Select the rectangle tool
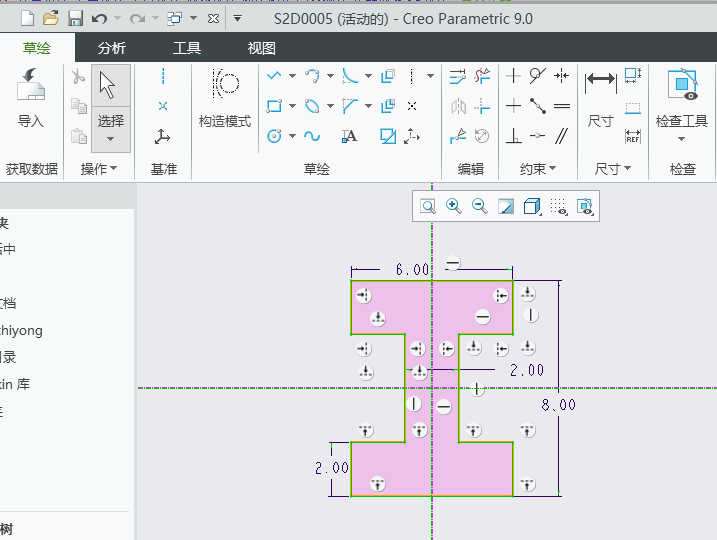 click(274, 106)
